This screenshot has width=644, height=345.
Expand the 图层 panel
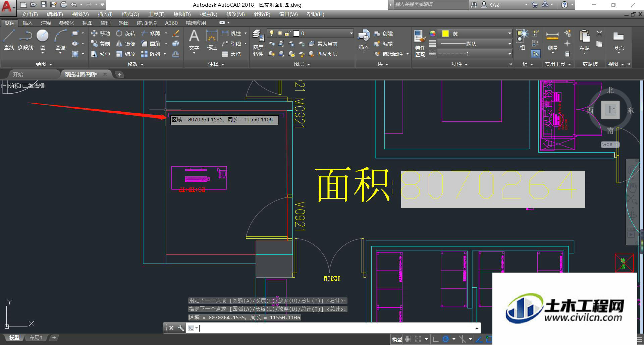(x=302, y=64)
